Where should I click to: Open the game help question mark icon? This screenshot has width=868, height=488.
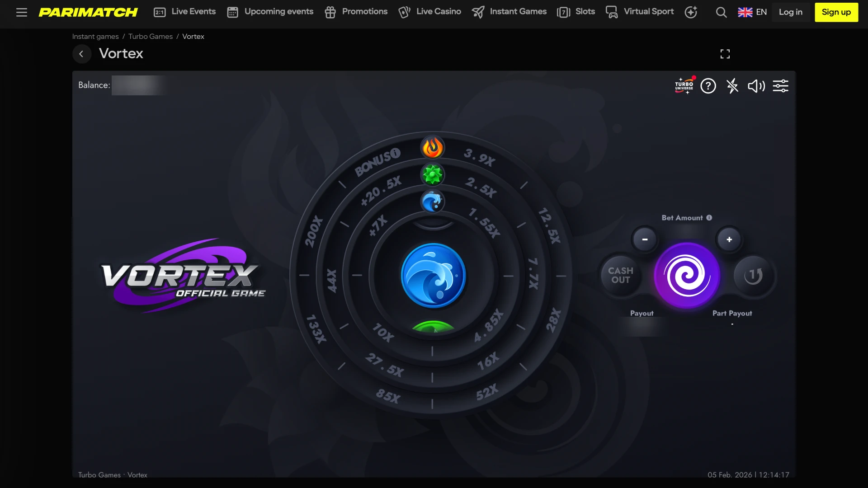pyautogui.click(x=708, y=86)
